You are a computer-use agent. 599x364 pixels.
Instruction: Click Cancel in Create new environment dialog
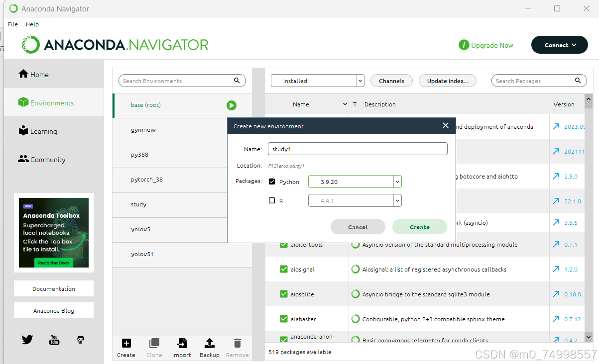click(x=358, y=227)
